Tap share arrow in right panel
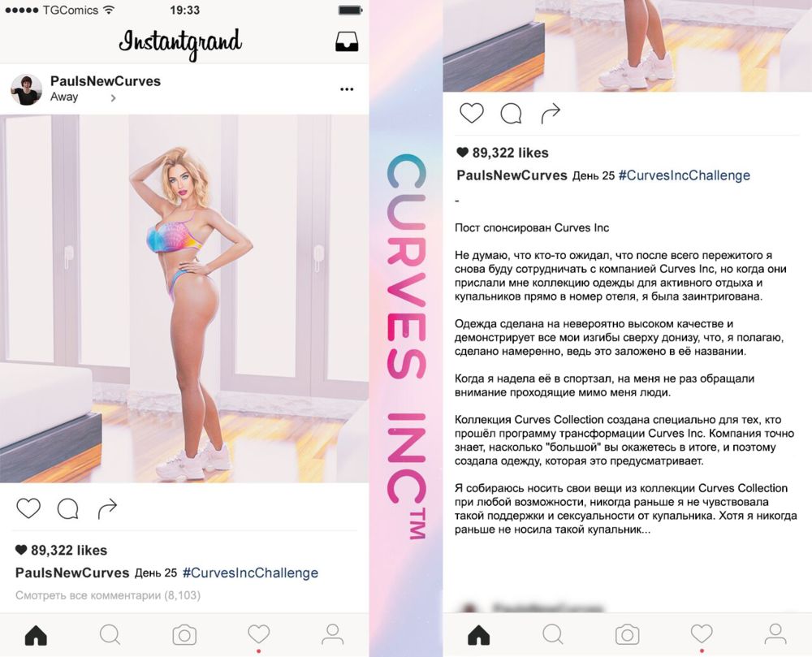The image size is (812, 657). click(x=551, y=114)
